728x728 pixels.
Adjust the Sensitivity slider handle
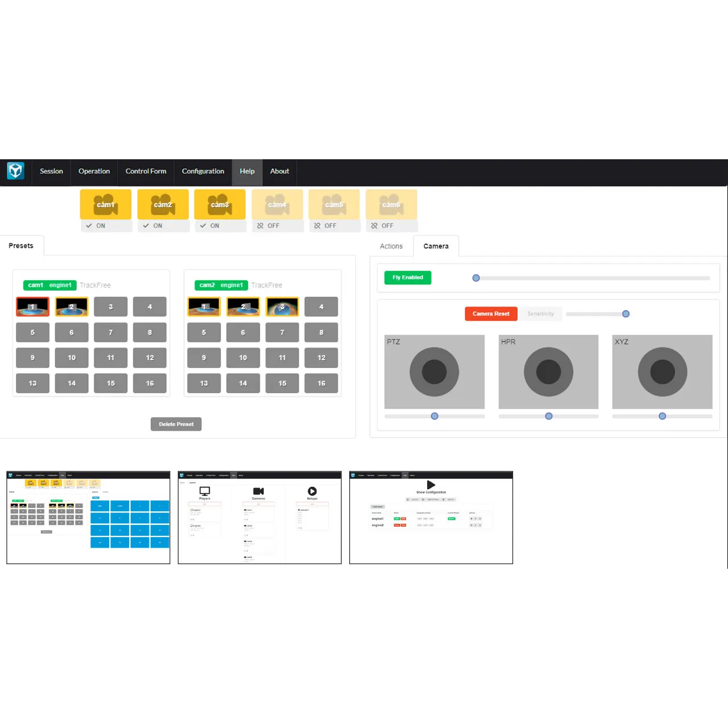point(626,314)
